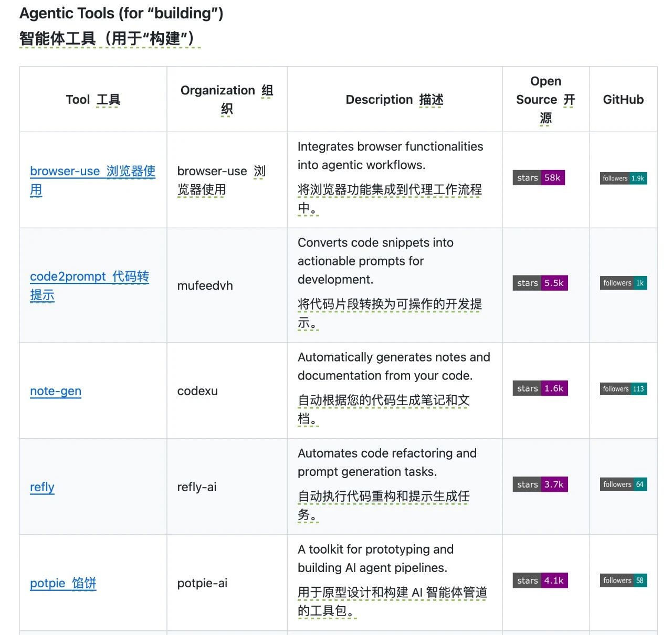
Task: Click translation '将浏览器功能集成到代理工作流程中。'
Action: coord(390,199)
